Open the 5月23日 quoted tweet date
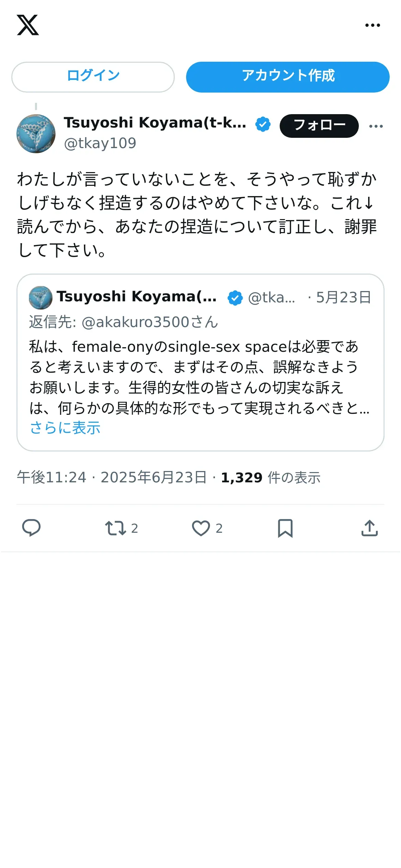401x868 pixels. [343, 298]
